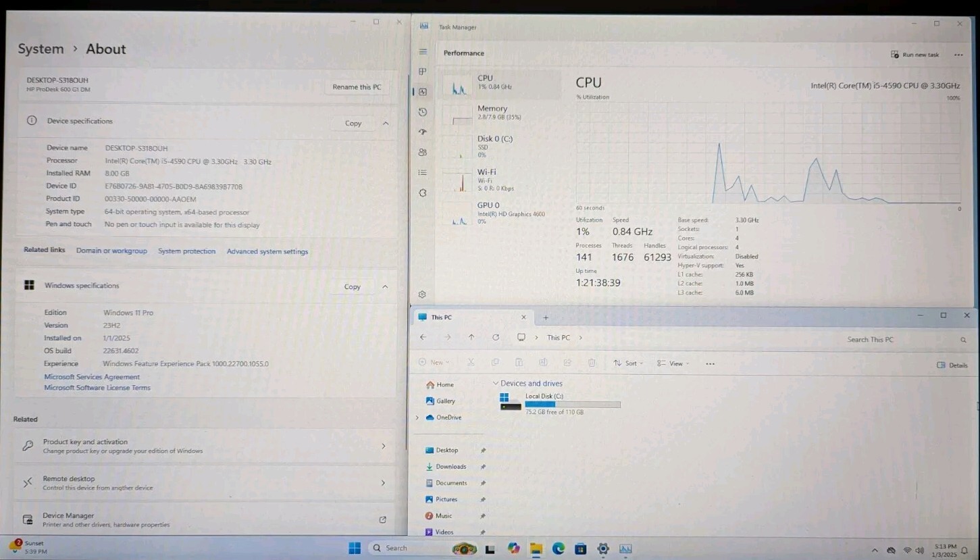Open Domain or workgroup link
Screen dimensions: 980x560
[x=111, y=251]
